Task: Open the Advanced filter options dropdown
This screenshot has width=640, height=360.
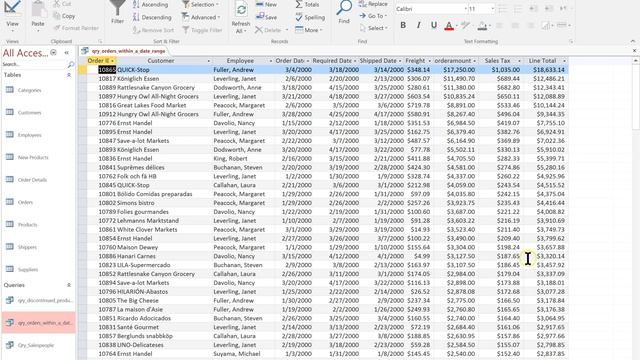Action: [x=201, y=17]
